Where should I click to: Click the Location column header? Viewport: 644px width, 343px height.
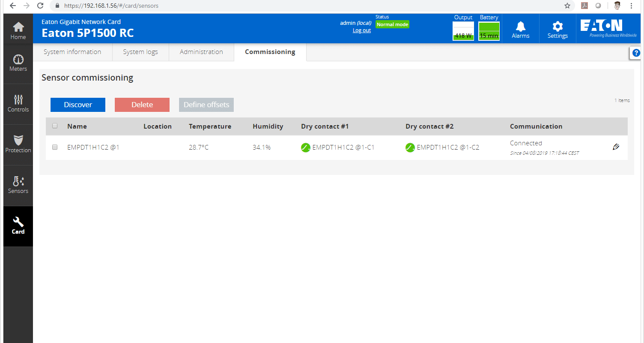point(158,126)
